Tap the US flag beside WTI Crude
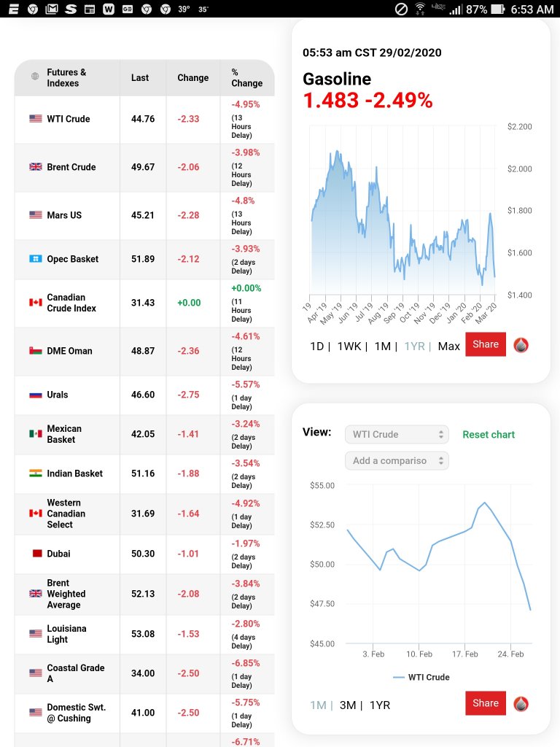Screen dimensions: 560x747 [36, 119]
